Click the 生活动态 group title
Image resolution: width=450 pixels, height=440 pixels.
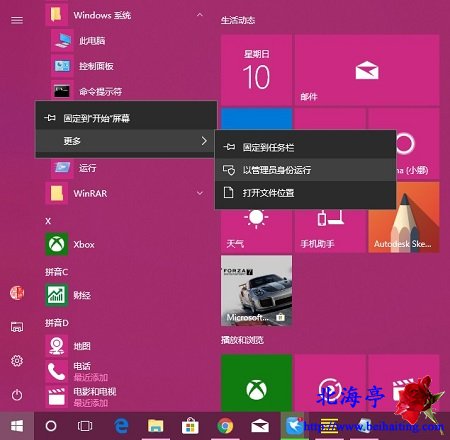(238, 20)
